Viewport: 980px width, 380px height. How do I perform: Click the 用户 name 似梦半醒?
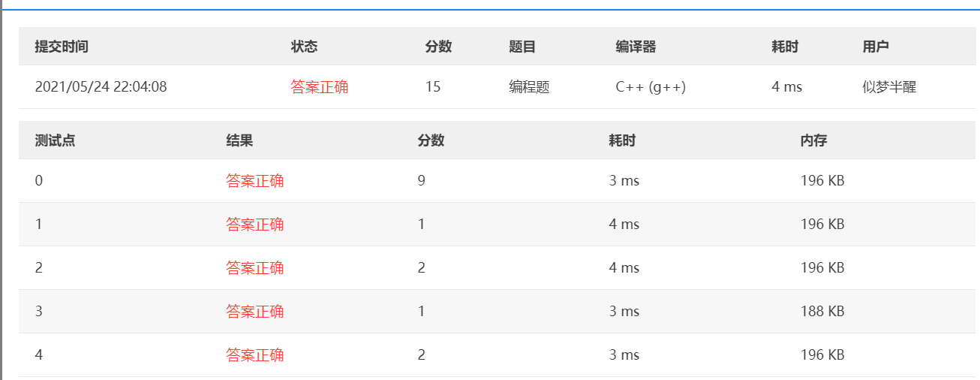point(889,87)
